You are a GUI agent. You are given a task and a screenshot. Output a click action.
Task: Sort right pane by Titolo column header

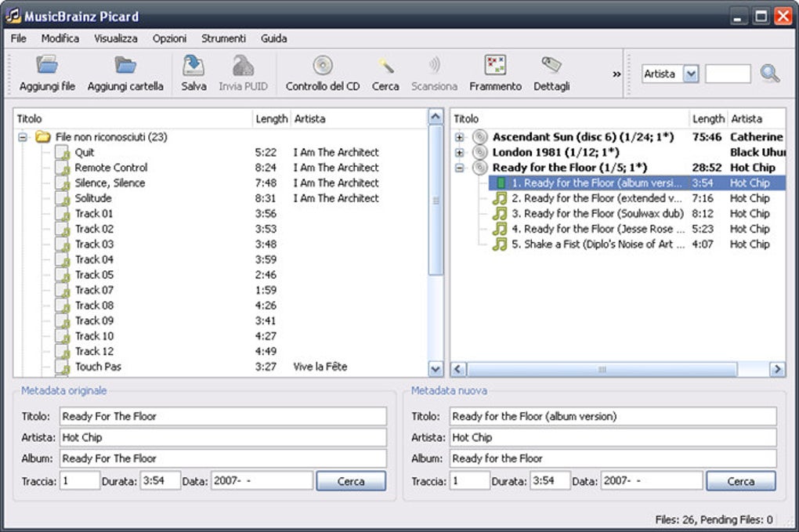570,118
